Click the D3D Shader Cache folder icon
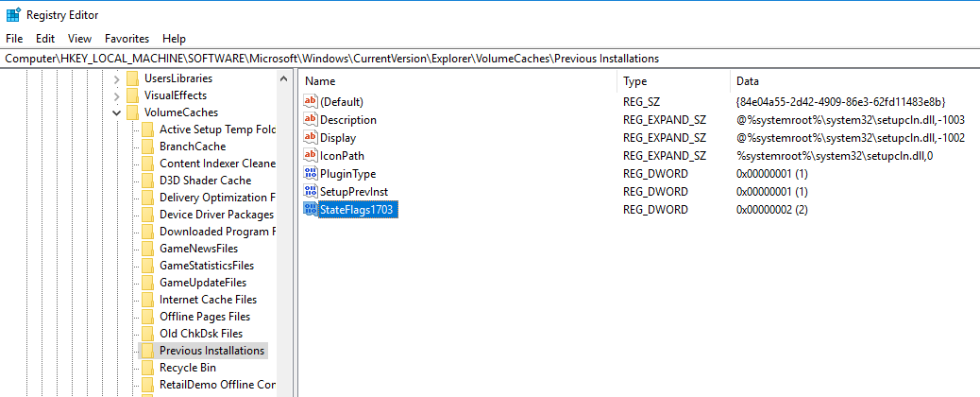 tap(147, 181)
